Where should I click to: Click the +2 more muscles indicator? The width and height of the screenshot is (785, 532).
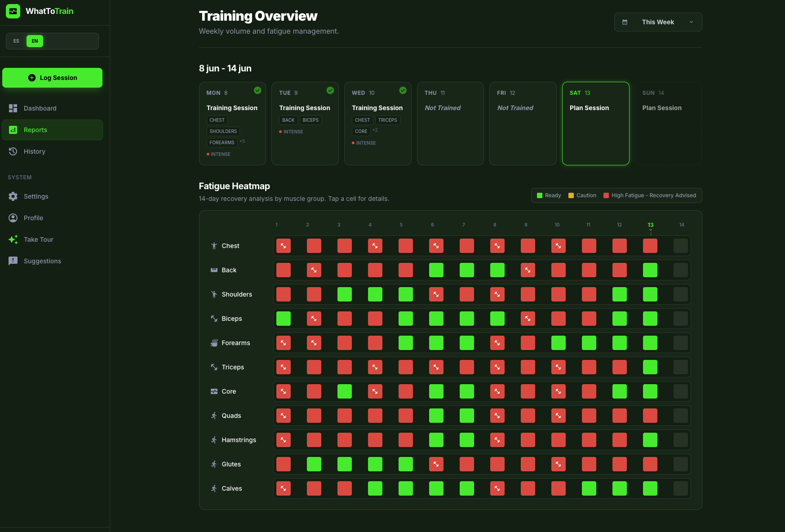click(x=375, y=130)
